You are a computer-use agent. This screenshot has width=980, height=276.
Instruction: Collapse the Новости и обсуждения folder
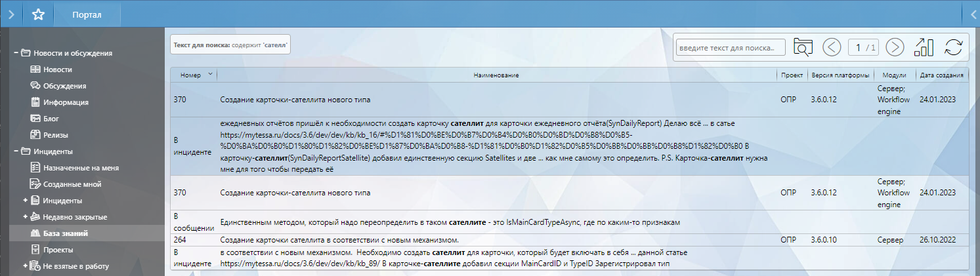coord(15,53)
